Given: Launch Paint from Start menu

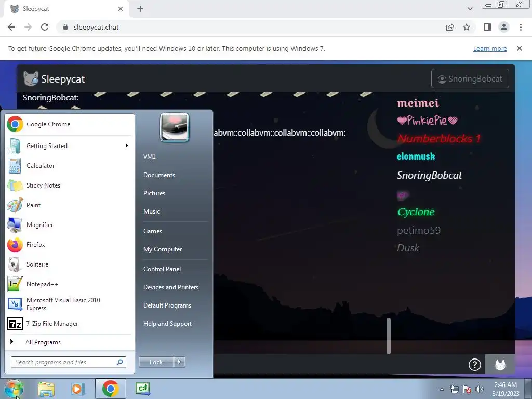Looking at the screenshot, I should (x=70, y=205).
